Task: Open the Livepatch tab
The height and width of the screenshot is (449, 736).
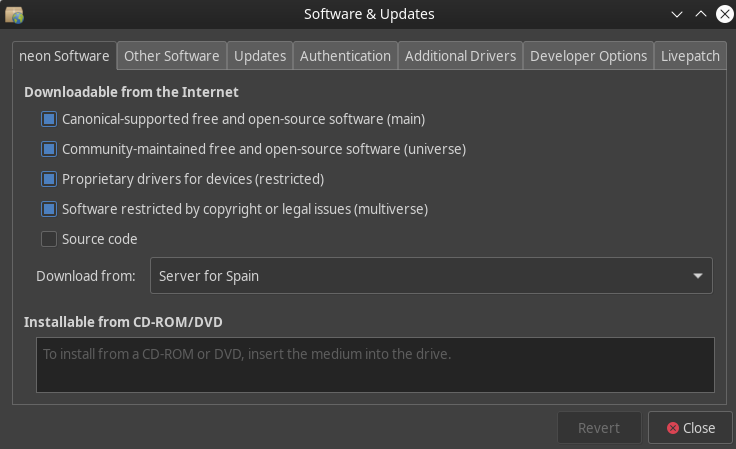Action: pyautogui.click(x=690, y=56)
